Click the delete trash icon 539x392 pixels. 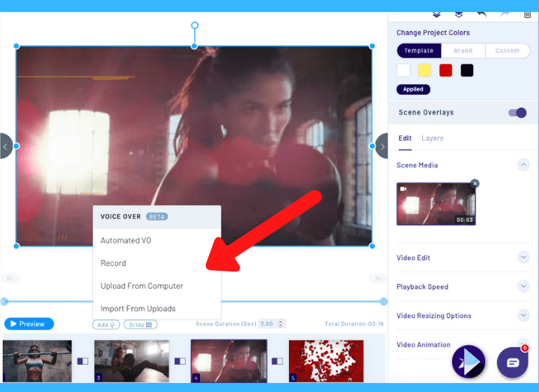point(526,13)
